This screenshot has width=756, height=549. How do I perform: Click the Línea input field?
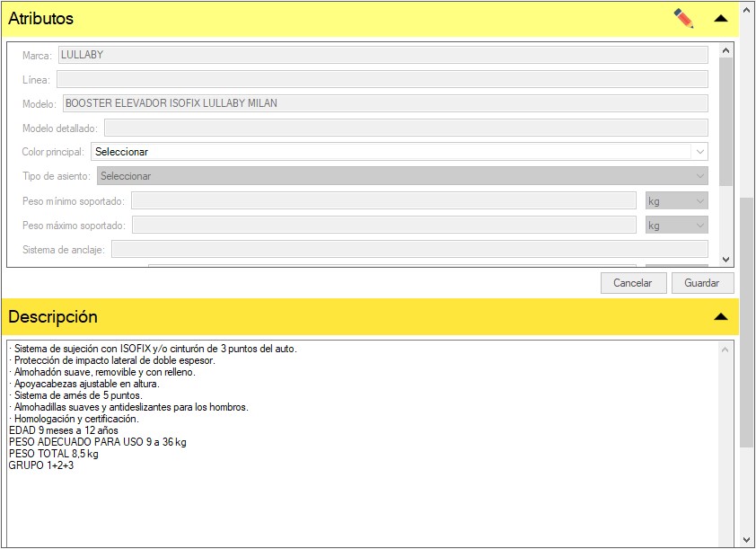coord(382,79)
